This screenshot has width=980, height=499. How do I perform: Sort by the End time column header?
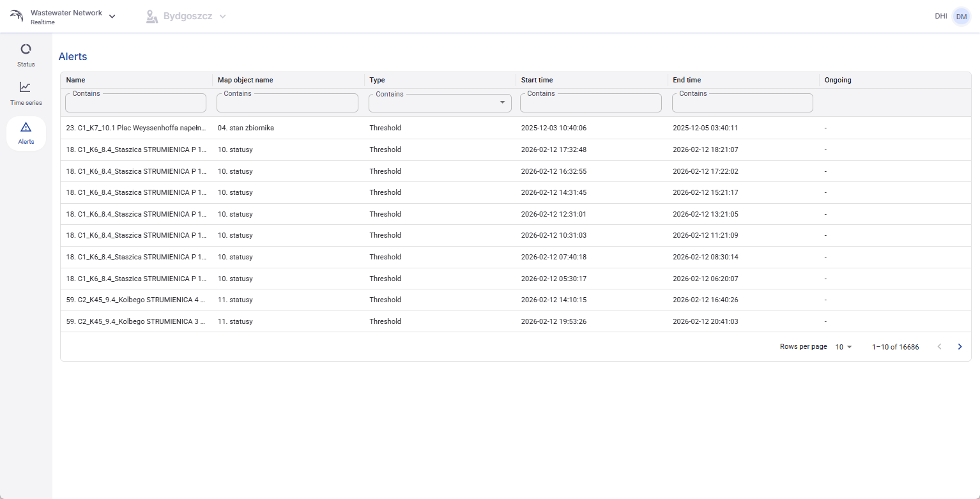coord(687,80)
